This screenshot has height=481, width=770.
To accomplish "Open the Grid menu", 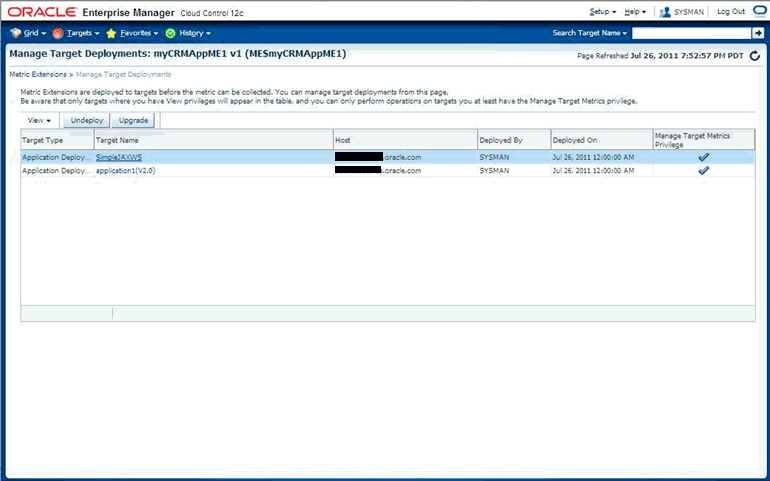I will 34,33.
